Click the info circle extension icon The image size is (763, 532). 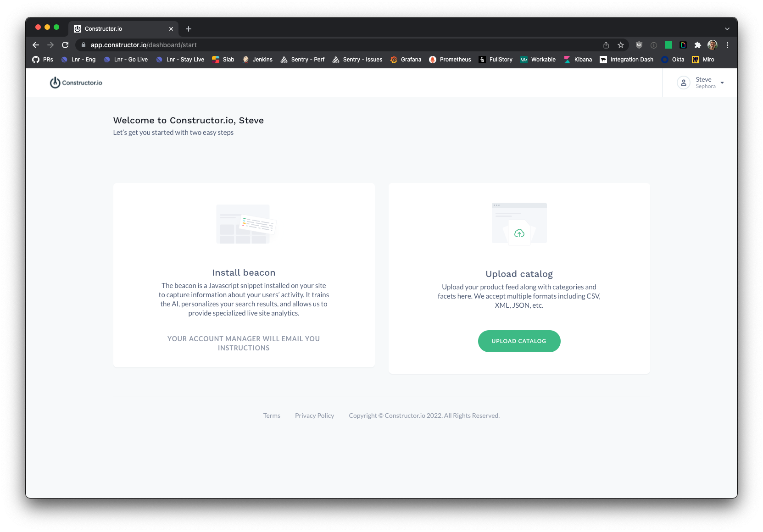653,45
